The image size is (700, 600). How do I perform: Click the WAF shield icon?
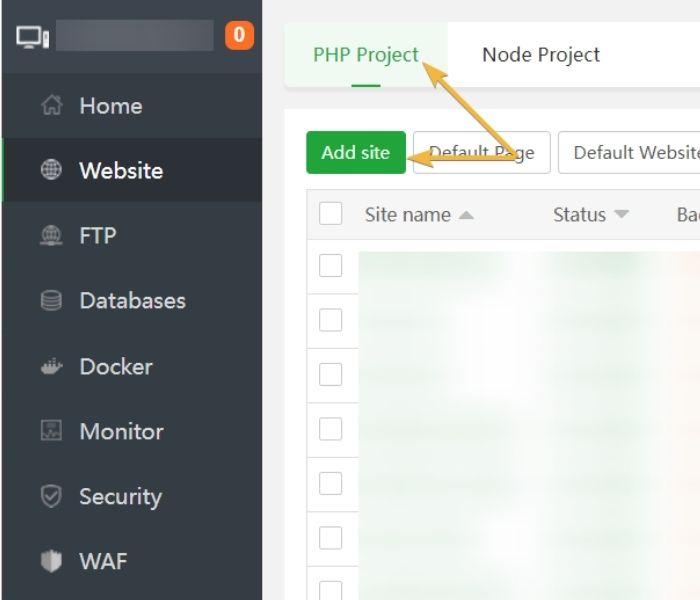click(51, 561)
